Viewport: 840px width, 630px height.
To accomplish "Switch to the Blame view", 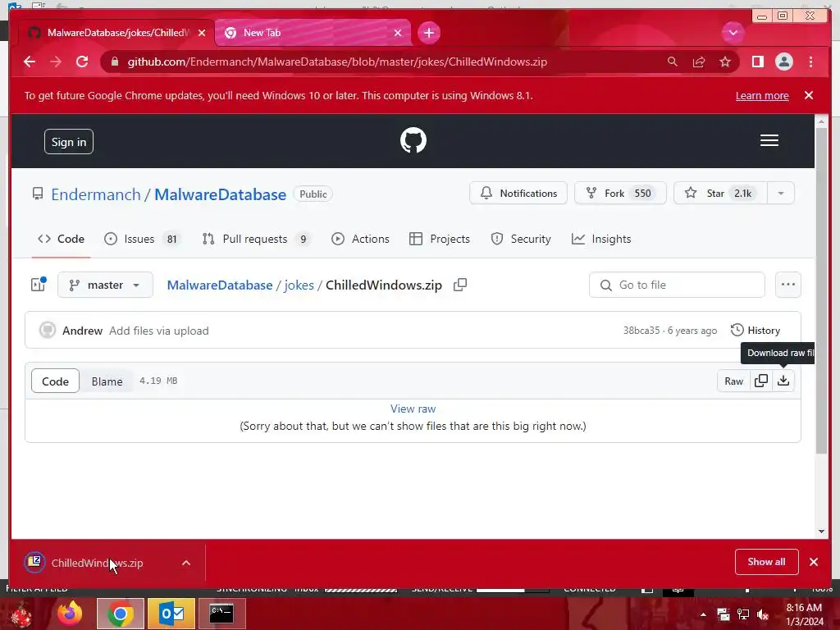I will tap(107, 381).
